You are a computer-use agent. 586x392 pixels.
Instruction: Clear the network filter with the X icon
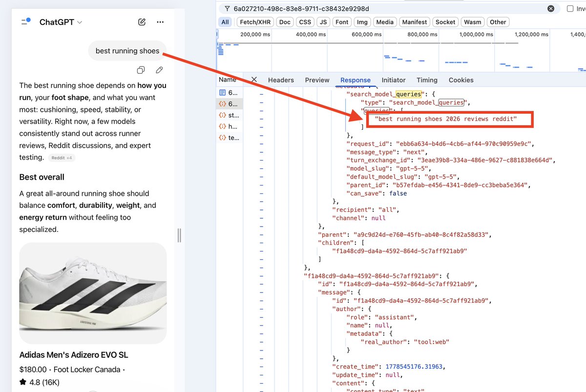(x=551, y=8)
